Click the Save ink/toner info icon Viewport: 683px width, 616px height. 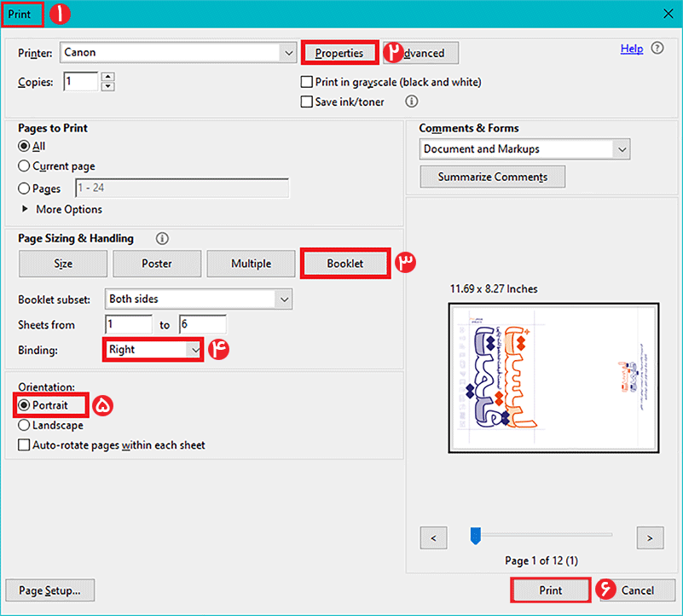tap(412, 102)
